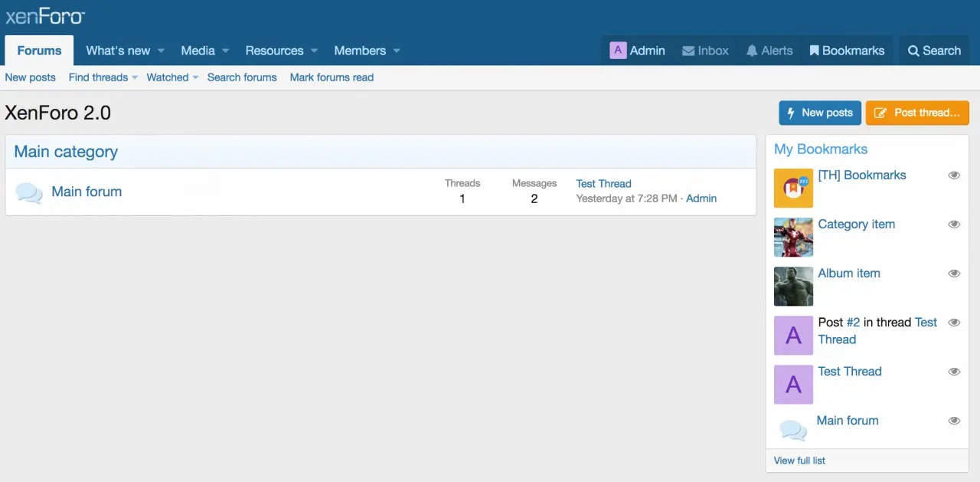
Task: Click the avatar beside Test Thread bookmark
Action: 793,385
